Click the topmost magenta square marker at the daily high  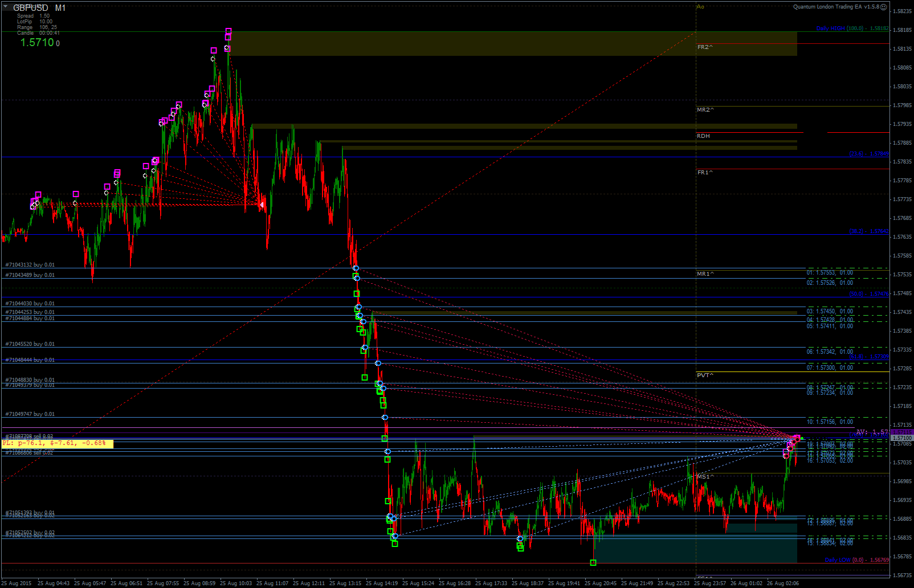click(x=228, y=31)
